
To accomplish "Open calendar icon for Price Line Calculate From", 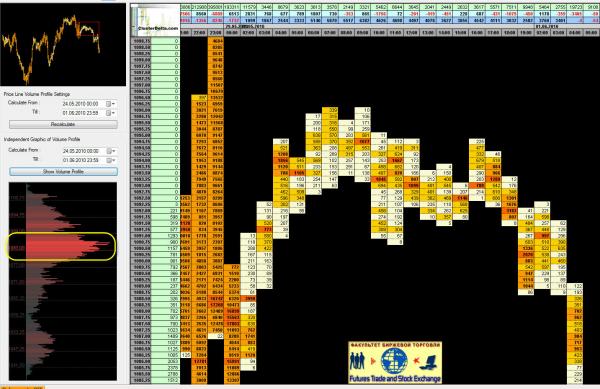I will click(109, 104).
